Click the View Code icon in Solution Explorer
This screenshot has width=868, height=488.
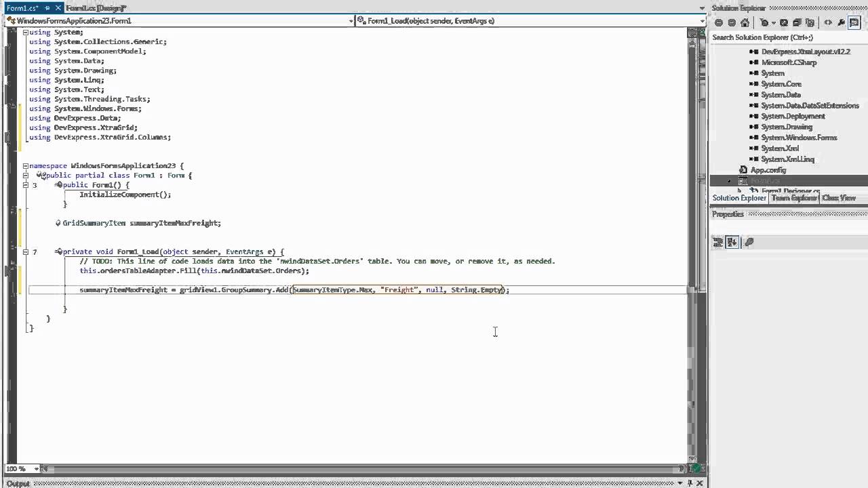tap(828, 23)
